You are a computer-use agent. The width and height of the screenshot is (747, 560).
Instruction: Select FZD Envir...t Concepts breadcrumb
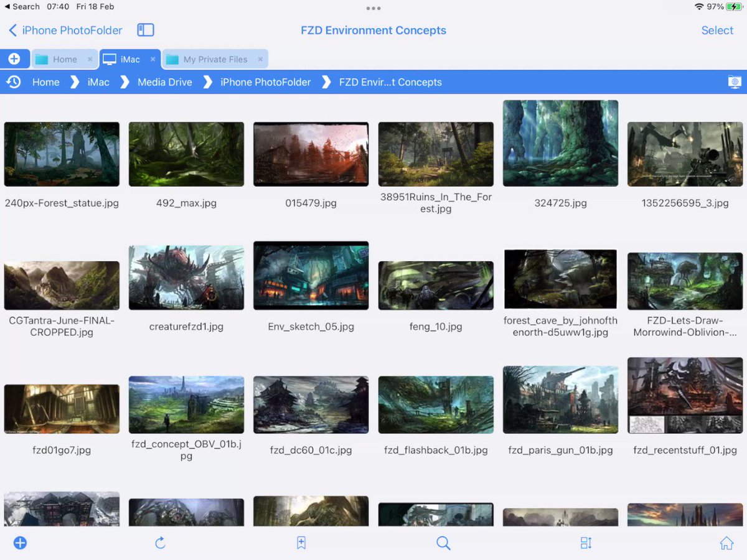tap(390, 82)
